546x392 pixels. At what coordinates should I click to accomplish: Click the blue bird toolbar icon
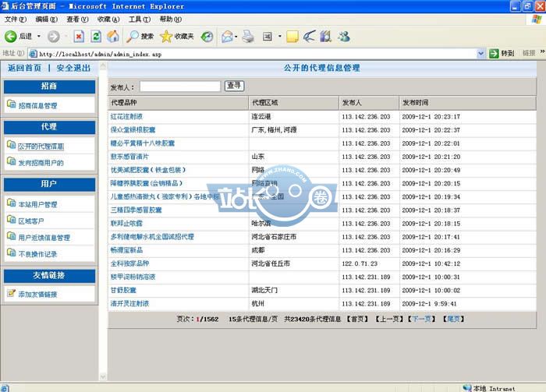(309, 36)
